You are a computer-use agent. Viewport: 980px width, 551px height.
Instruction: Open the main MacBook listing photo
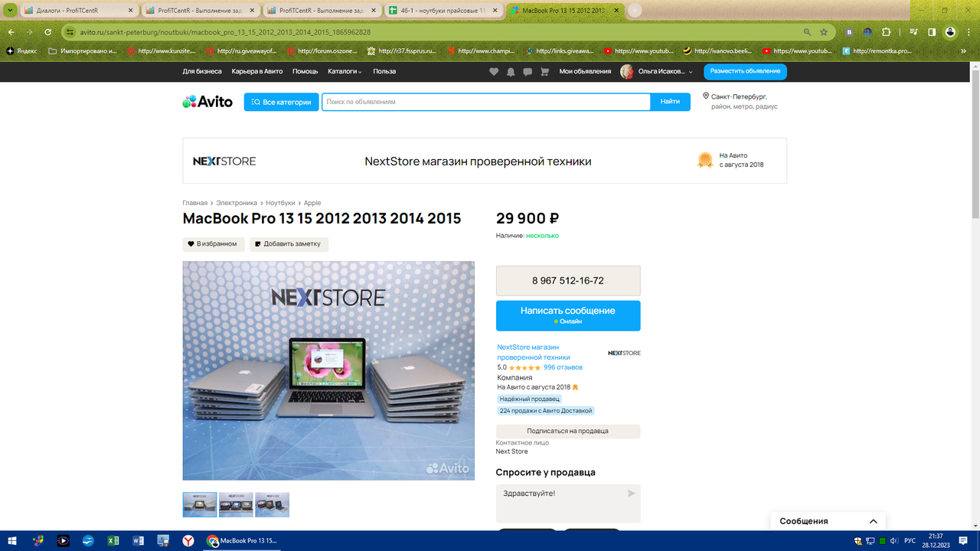coord(328,371)
